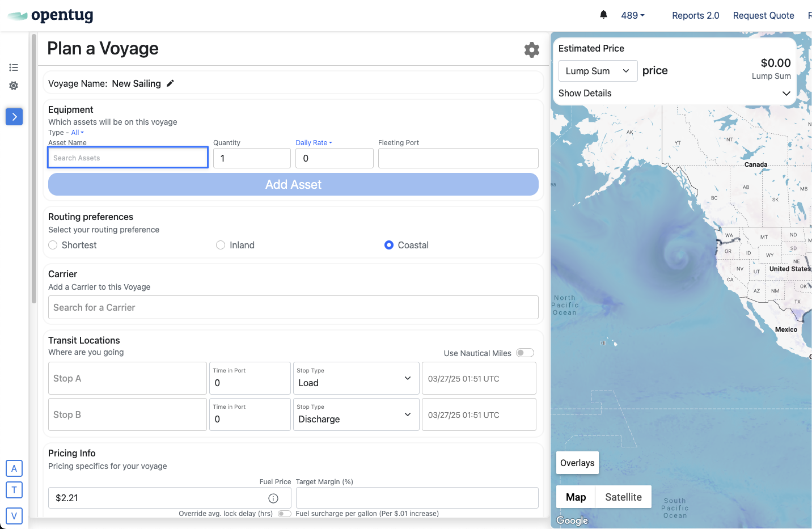The image size is (812, 529).
Task: Click the sidebar settings cog icon
Action: pos(14,86)
